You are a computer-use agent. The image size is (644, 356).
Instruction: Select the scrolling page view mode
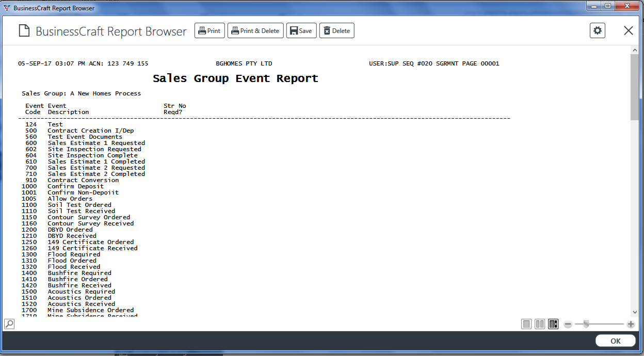(553, 324)
